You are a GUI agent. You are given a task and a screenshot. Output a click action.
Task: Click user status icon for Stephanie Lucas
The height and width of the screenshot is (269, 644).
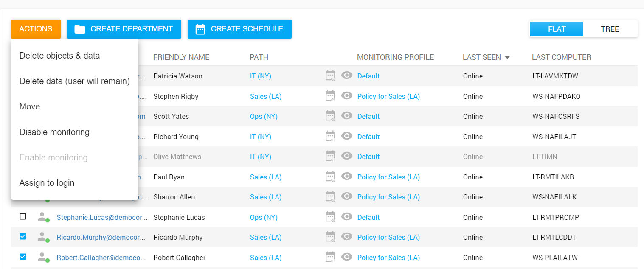tap(42, 217)
